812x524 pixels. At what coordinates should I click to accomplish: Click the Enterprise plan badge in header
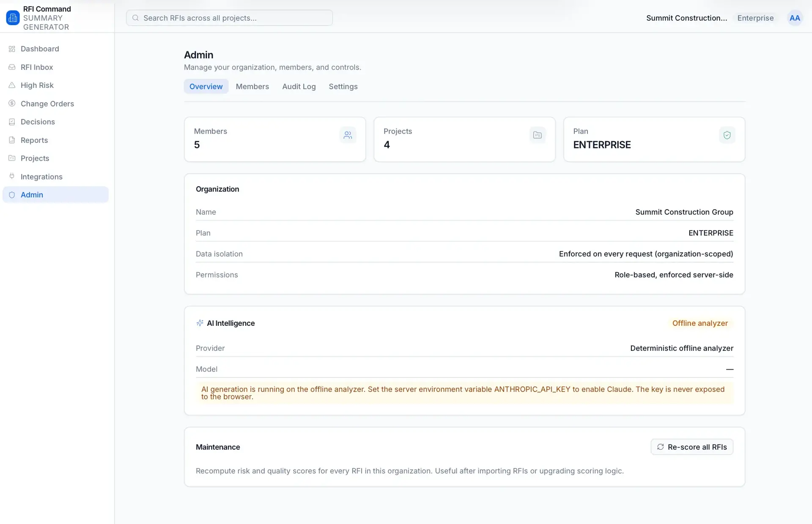[x=755, y=18]
